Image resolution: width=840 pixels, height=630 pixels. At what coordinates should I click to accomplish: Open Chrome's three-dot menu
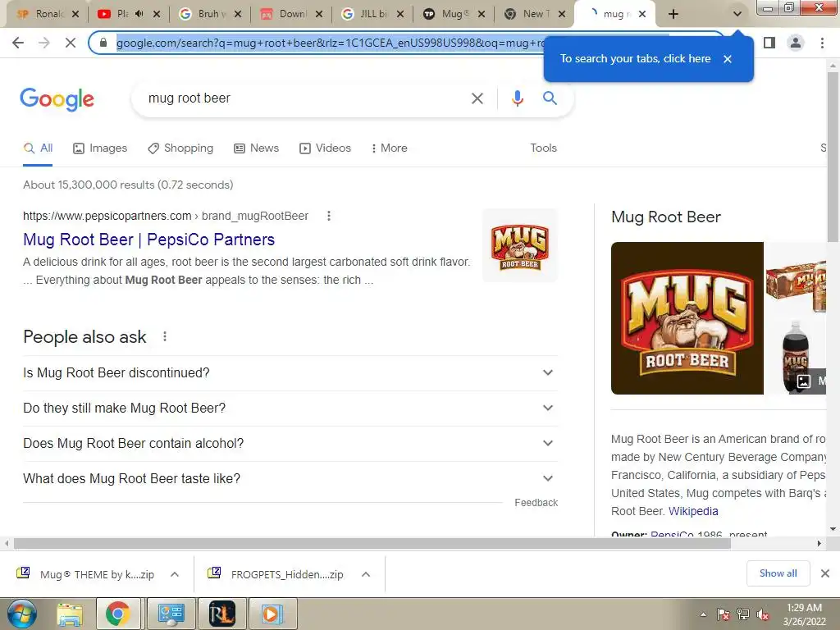click(x=822, y=43)
